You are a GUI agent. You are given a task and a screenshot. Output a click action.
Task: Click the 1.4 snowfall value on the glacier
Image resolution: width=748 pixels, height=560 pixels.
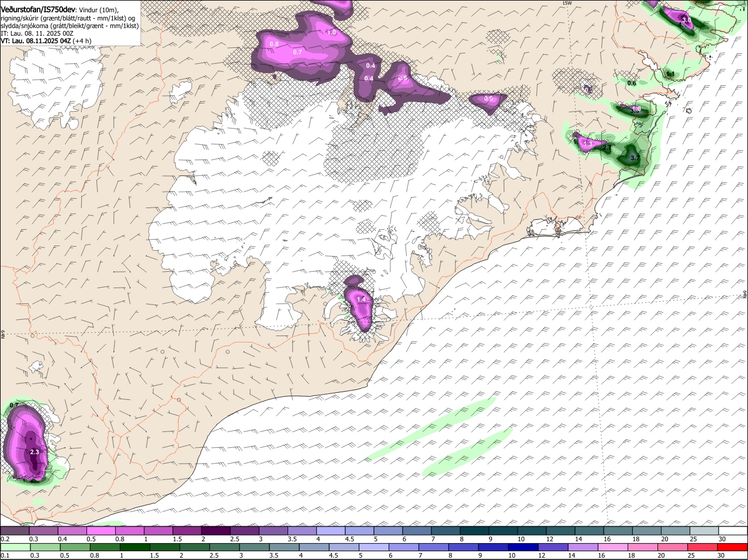point(361,300)
